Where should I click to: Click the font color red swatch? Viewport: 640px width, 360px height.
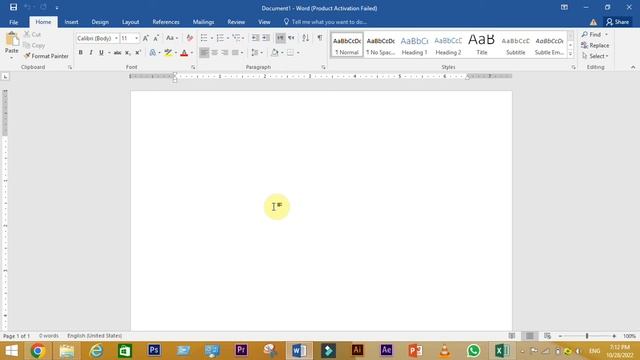(184, 53)
